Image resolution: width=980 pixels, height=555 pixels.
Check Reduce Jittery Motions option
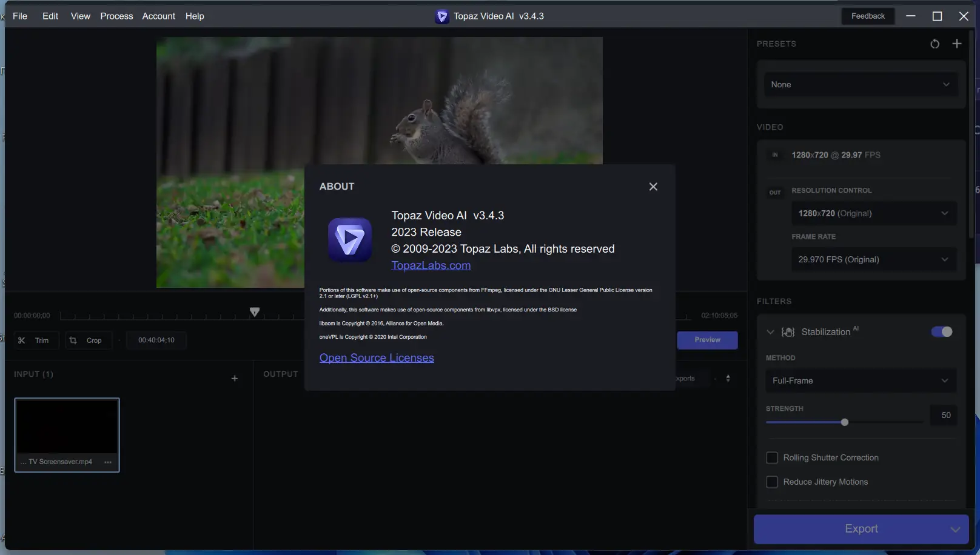point(772,482)
